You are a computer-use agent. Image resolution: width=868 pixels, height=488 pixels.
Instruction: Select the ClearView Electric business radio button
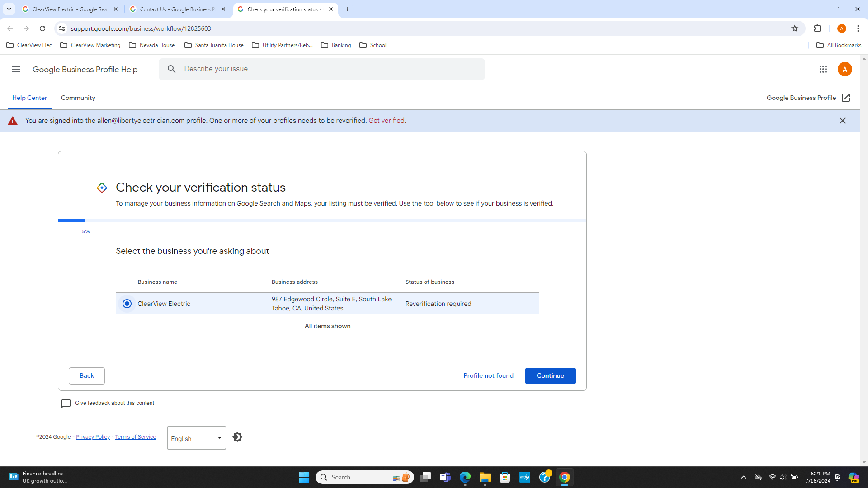pos(127,304)
